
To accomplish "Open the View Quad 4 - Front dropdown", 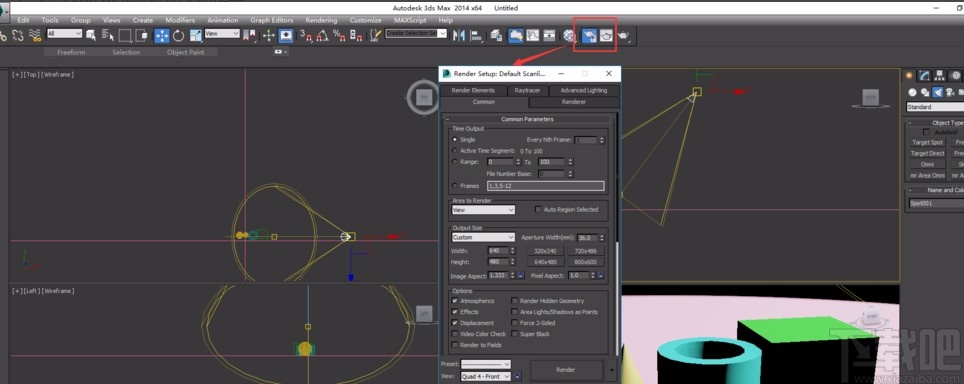I will point(486,376).
